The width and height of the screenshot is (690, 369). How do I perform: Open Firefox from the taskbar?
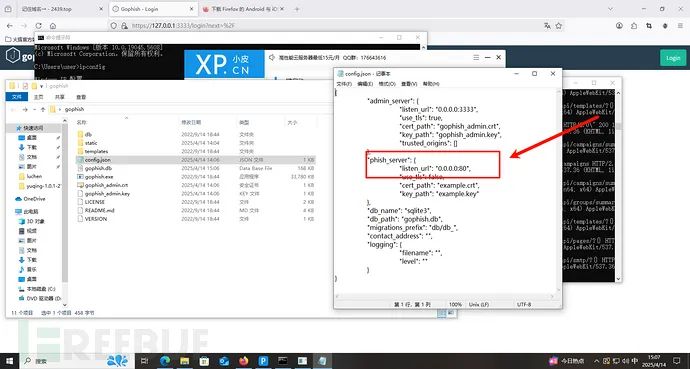click(244, 361)
